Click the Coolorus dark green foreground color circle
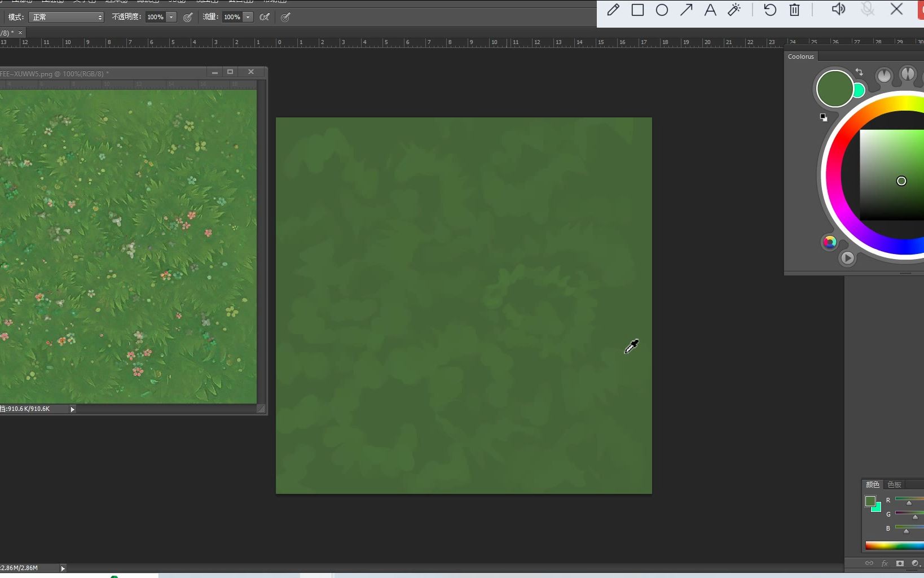 click(835, 89)
